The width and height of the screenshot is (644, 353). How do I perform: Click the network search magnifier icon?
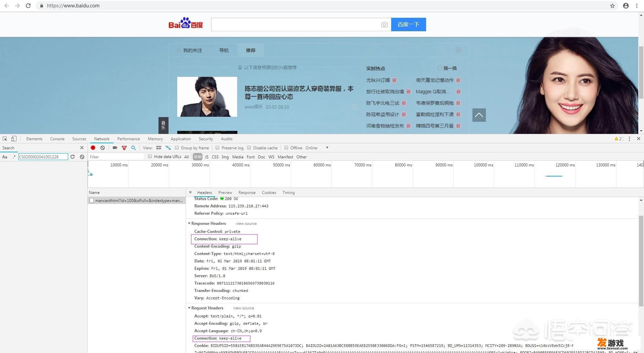pyautogui.click(x=134, y=148)
